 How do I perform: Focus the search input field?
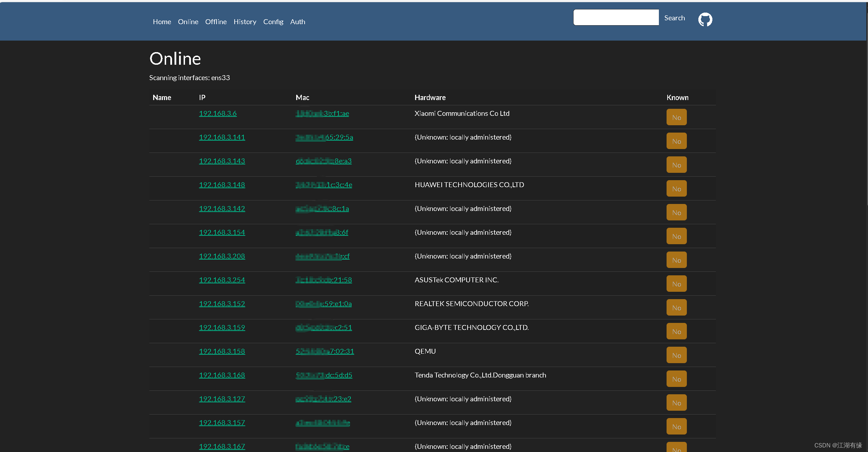(616, 17)
